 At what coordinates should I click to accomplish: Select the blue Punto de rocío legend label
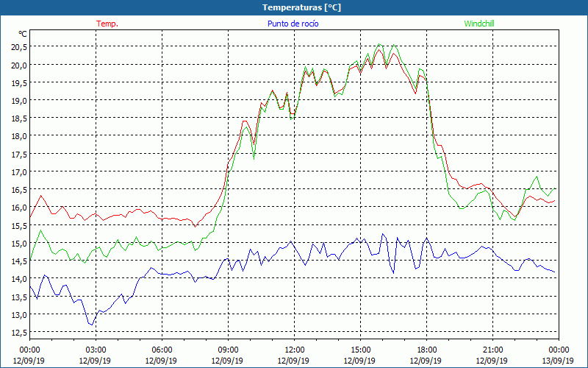click(x=293, y=24)
